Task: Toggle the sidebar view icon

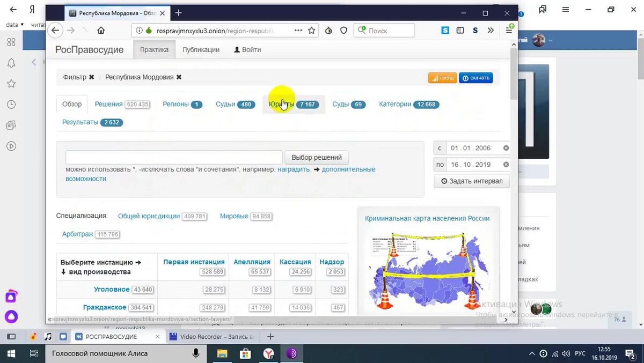Action: click(460, 31)
